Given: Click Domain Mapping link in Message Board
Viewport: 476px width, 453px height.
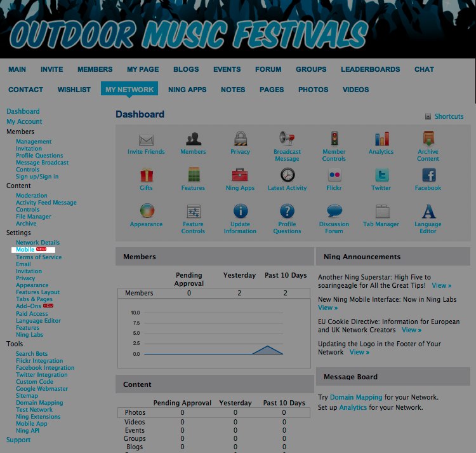Looking at the screenshot, I should (356, 397).
